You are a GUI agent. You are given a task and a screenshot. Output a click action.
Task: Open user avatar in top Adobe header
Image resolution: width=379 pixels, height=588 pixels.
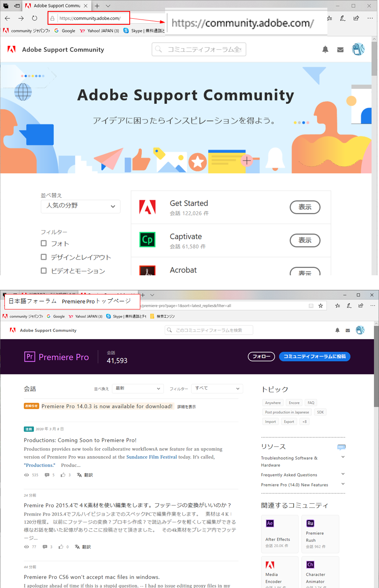[358, 49]
